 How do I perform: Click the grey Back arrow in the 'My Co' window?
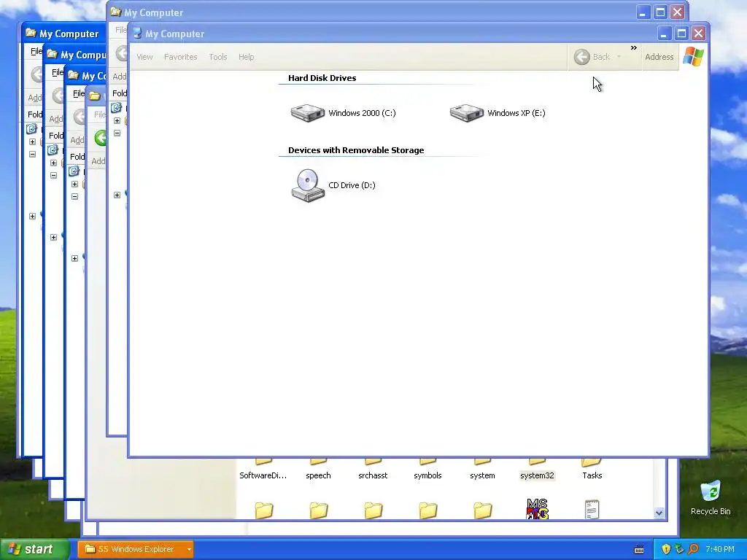tap(79, 116)
